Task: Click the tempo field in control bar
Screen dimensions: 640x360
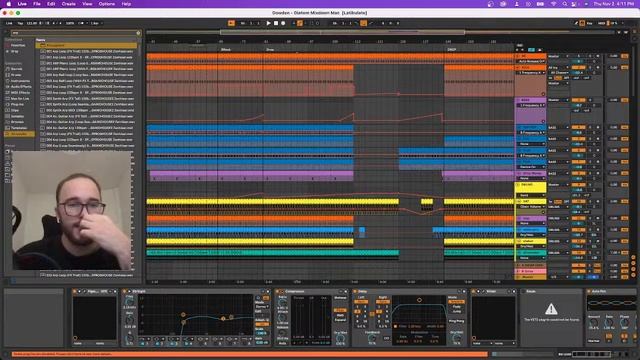Action: 31,23
